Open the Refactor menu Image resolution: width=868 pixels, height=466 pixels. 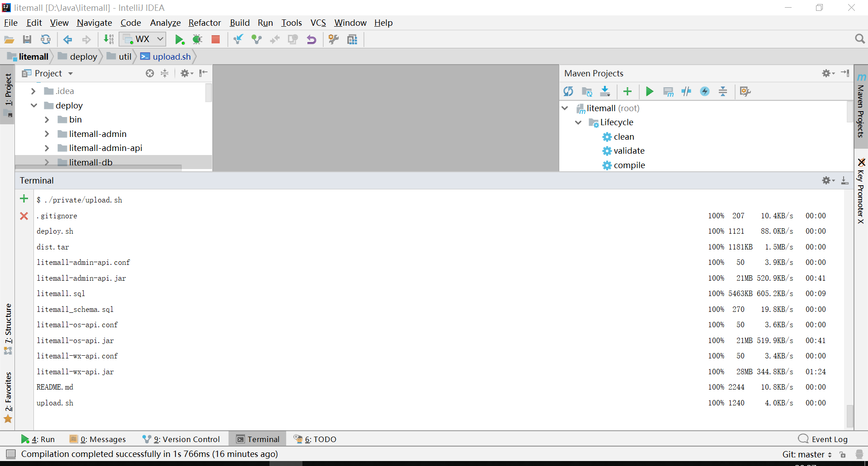204,23
